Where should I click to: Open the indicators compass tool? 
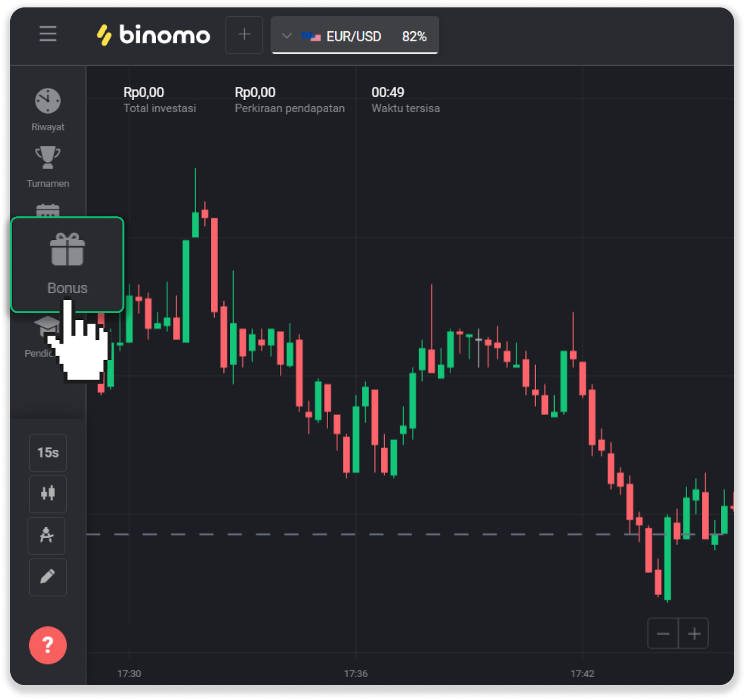click(47, 535)
